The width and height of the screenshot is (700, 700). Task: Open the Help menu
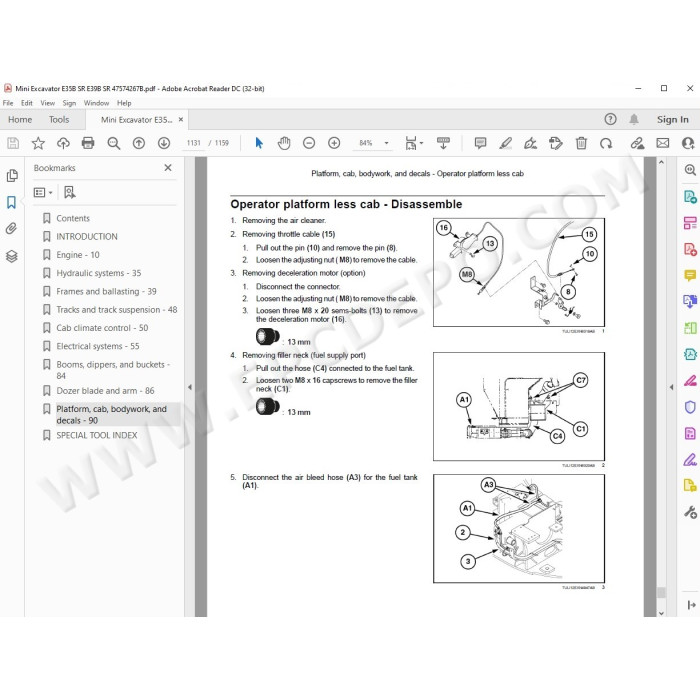click(x=124, y=103)
